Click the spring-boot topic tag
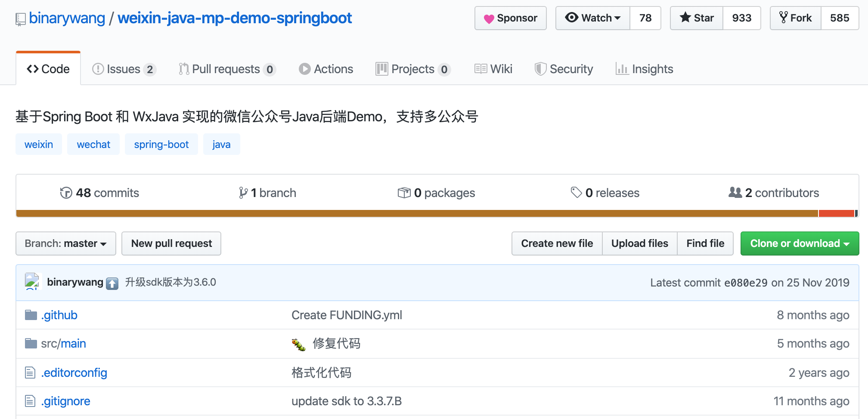This screenshot has width=868, height=419. [x=161, y=144]
